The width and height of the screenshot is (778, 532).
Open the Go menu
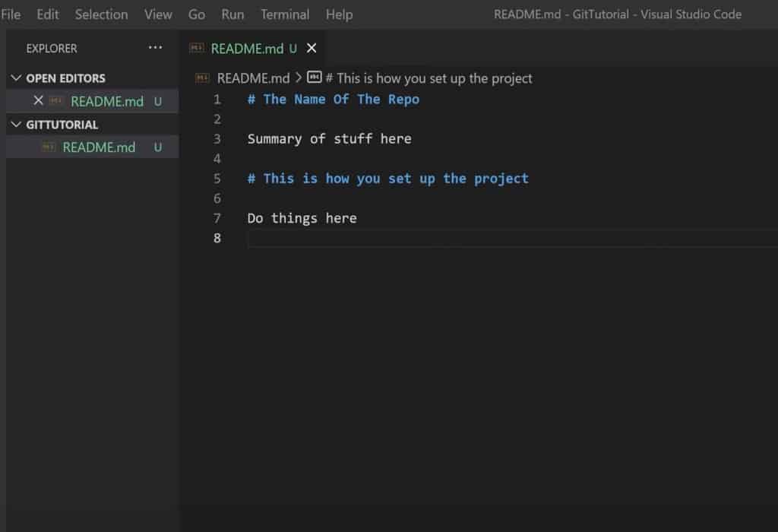196,14
